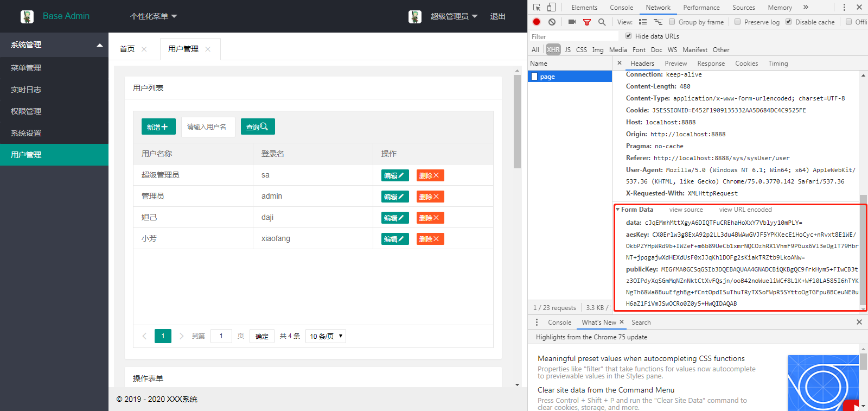Open network search magnifier icon

pos(602,22)
